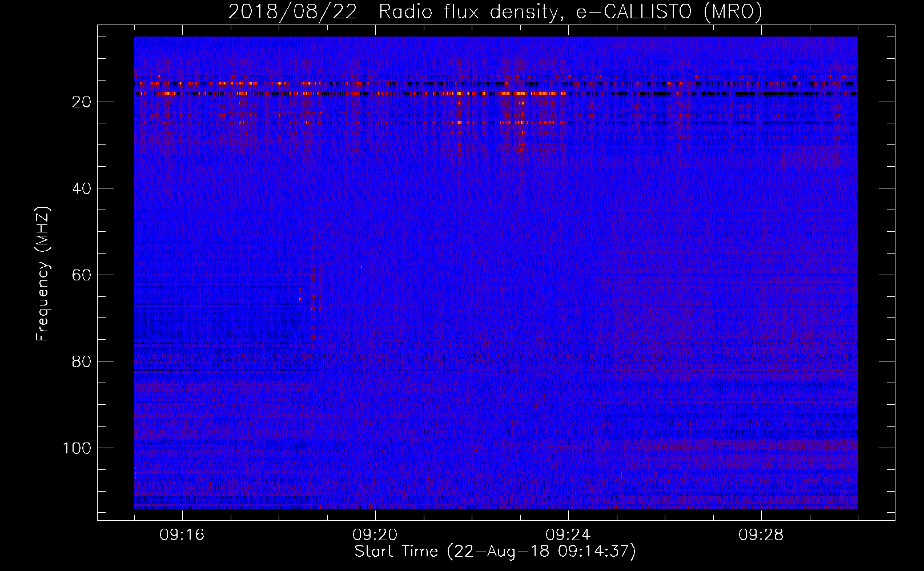Click the '09:20' time tick label
924x571 pixels.
(375, 535)
